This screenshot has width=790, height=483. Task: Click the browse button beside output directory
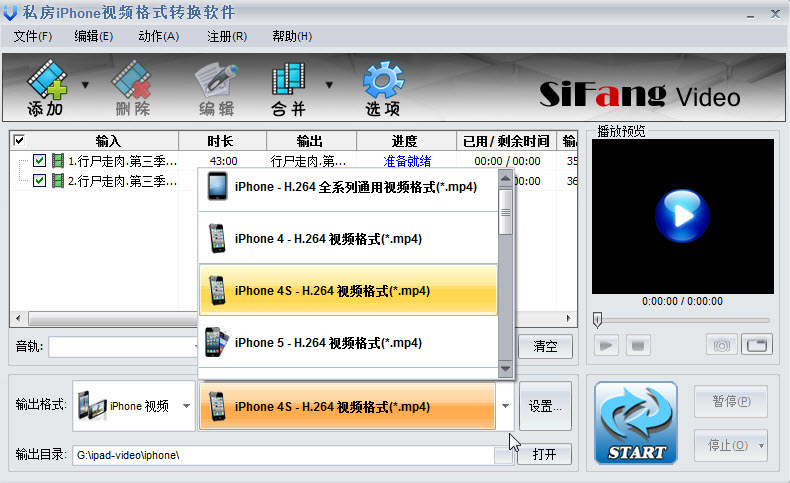click(x=503, y=456)
